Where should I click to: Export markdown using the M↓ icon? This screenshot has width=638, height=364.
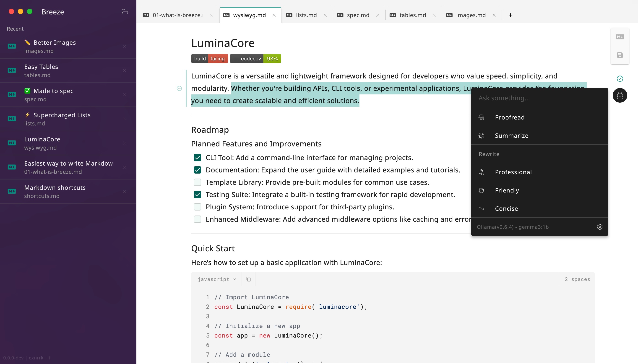pyautogui.click(x=620, y=36)
